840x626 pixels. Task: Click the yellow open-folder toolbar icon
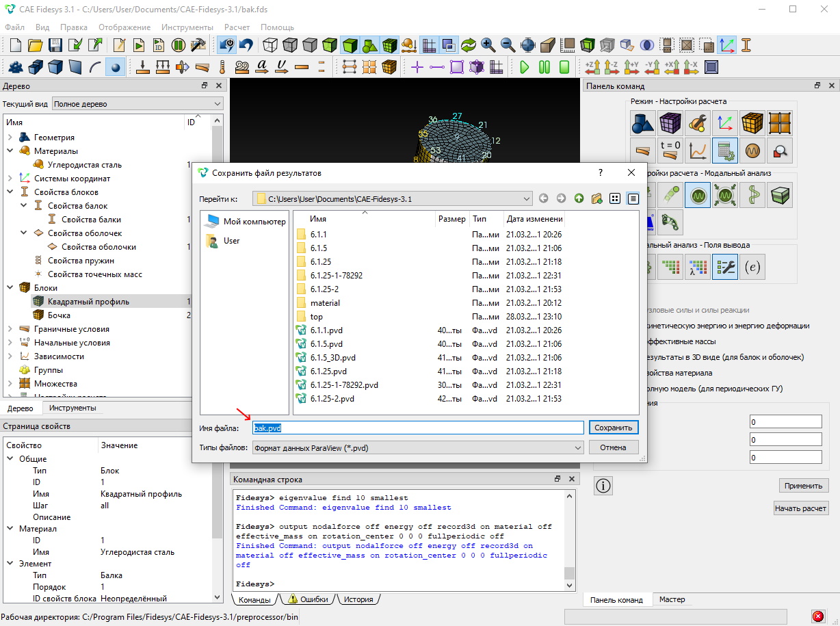[x=35, y=45]
